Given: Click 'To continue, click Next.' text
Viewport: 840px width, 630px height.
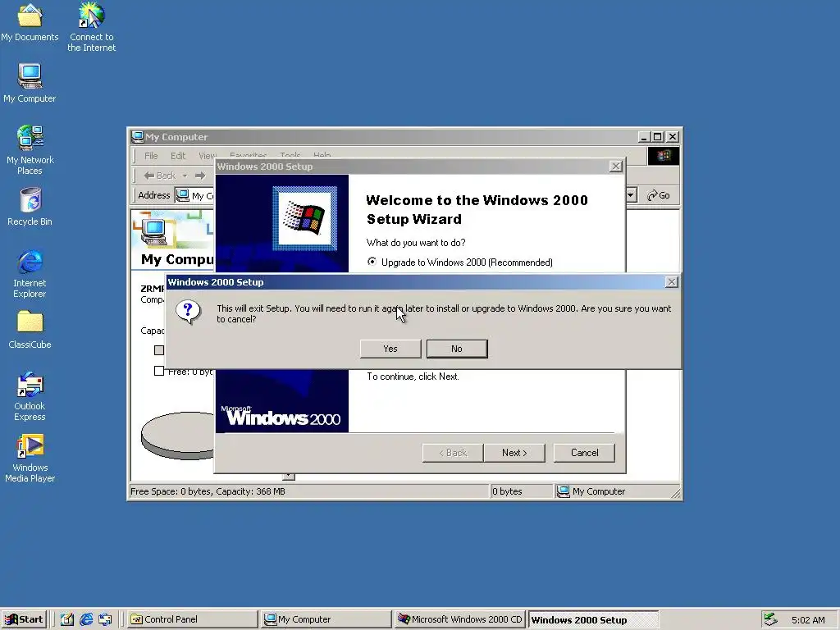Looking at the screenshot, I should click(x=413, y=377).
